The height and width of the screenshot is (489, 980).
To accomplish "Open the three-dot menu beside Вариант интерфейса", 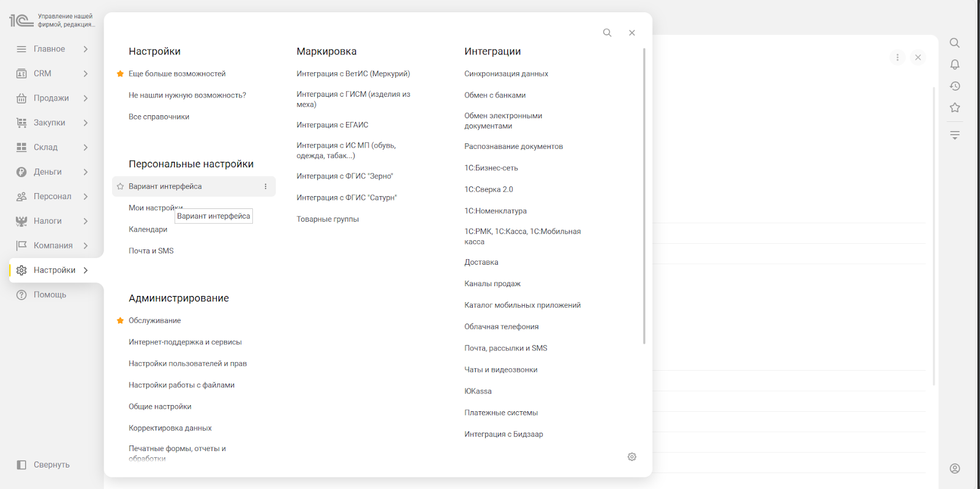I will [265, 187].
